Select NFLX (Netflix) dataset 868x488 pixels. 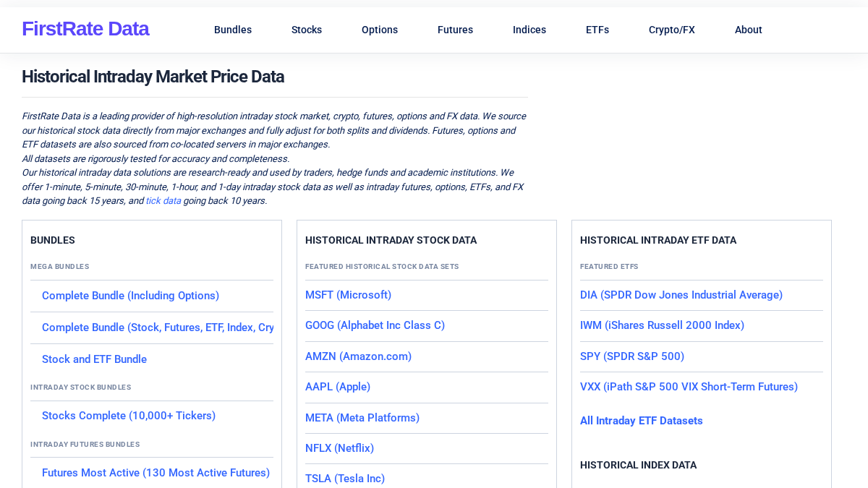339,448
